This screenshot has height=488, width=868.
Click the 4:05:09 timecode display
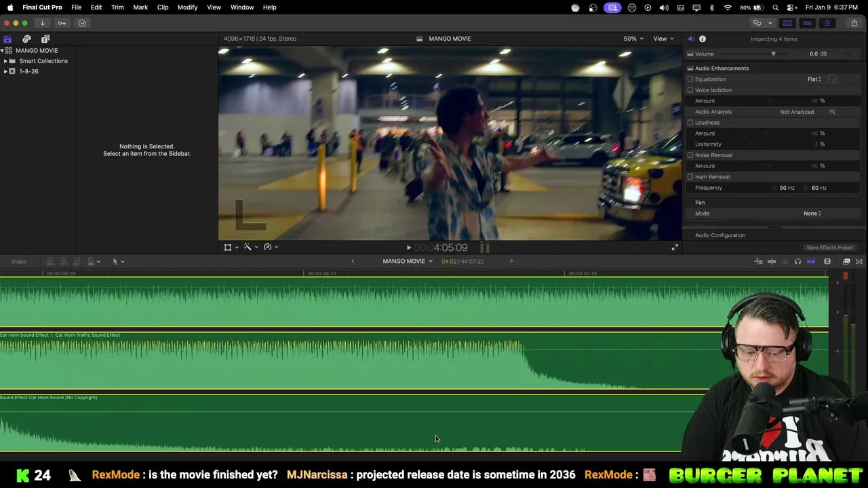441,248
